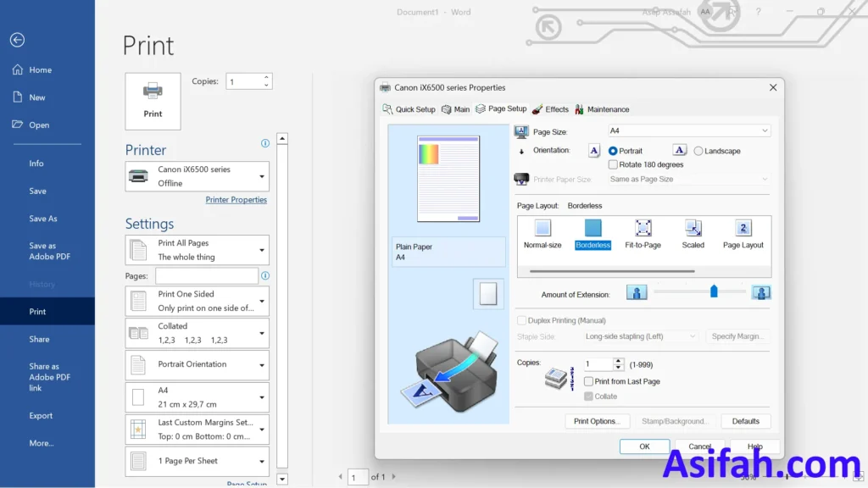Increase dialog Copies with up stepper arrow
This screenshot has height=488, width=868.
[x=618, y=361]
